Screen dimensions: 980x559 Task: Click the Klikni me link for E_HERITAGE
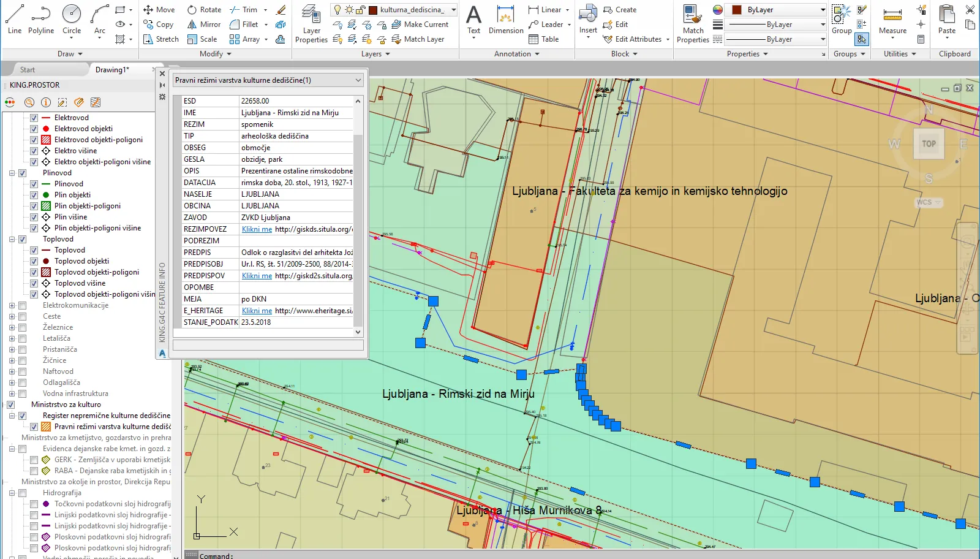coord(257,311)
